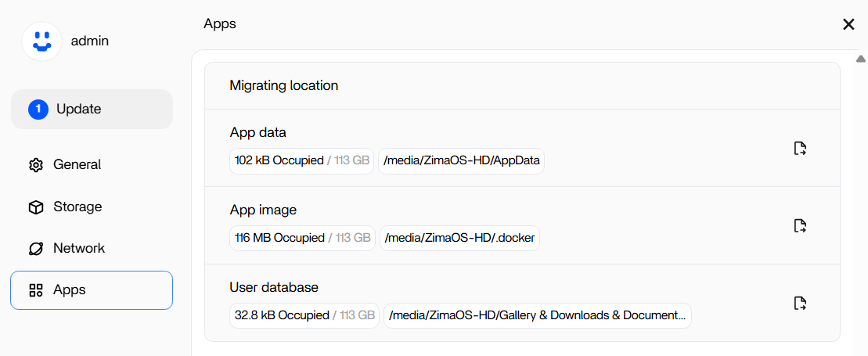Go to the Storage settings item
The image size is (868, 356).
point(92,207)
